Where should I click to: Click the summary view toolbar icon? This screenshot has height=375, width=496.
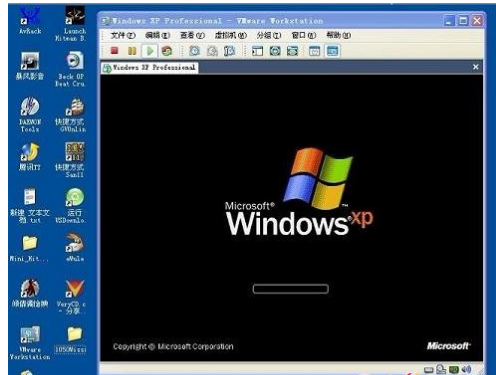click(x=315, y=51)
